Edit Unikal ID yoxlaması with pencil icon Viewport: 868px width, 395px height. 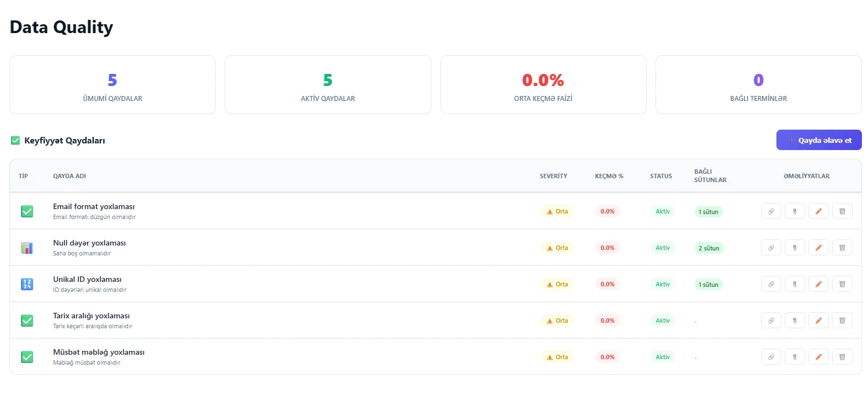pyautogui.click(x=818, y=284)
